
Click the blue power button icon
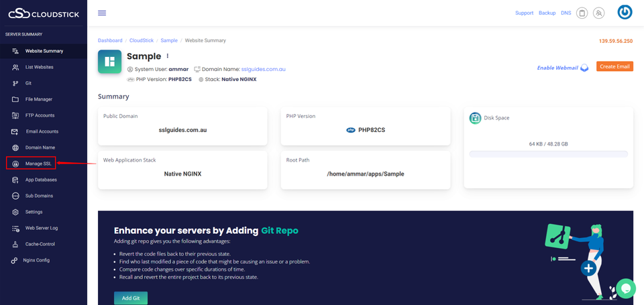coord(625,12)
